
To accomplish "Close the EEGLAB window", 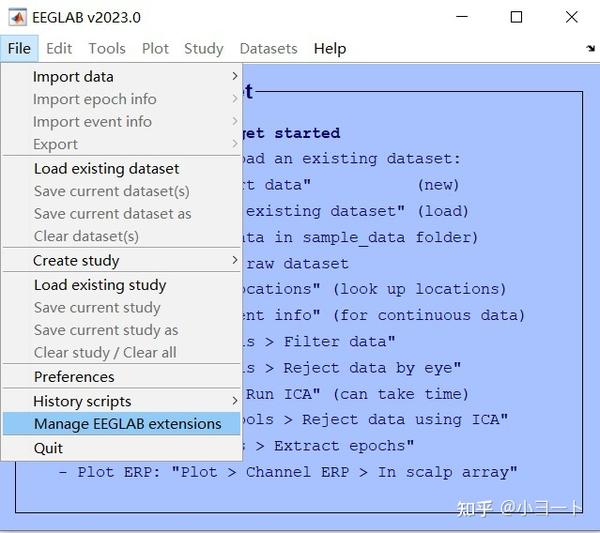I will click(x=571, y=17).
